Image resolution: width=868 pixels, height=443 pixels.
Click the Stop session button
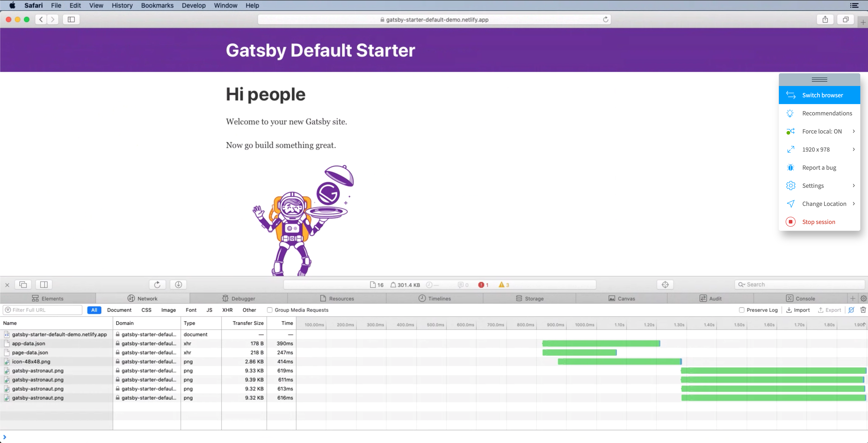818,222
